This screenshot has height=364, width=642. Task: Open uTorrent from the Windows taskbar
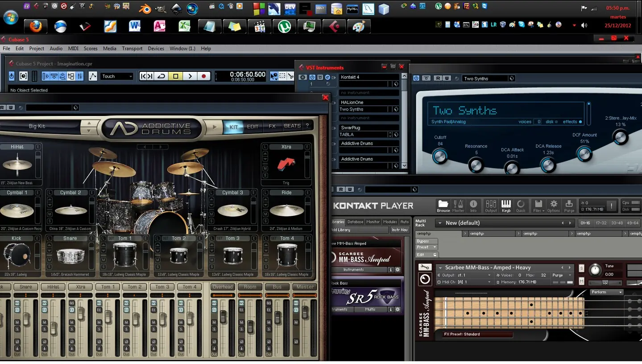point(284,26)
